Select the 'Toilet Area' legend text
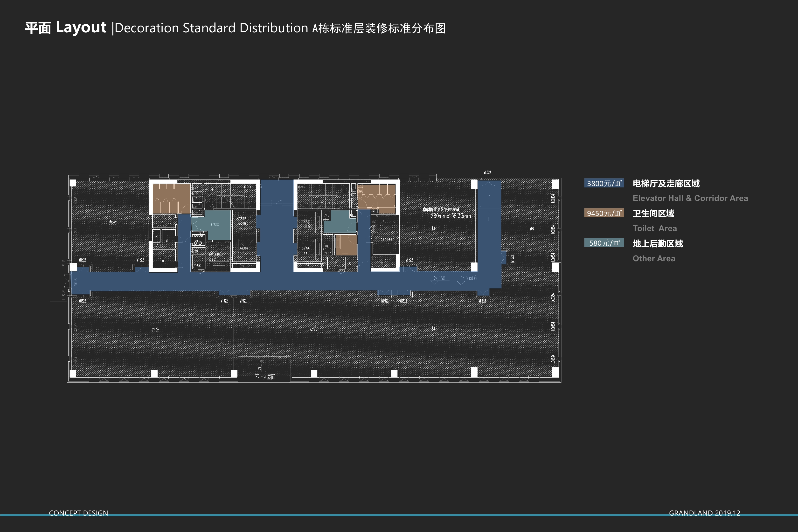The height and width of the screenshot is (532, 798). coord(654,228)
